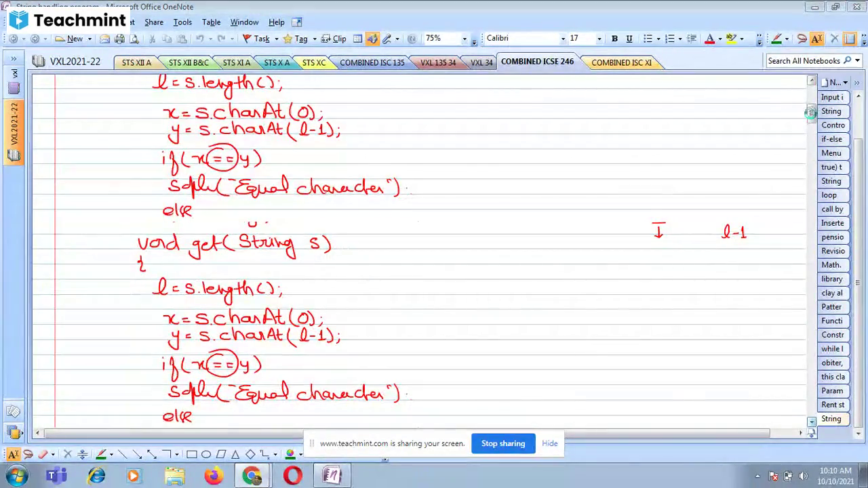Viewport: 868px width, 488px height.
Task: Click the Decrease Indent icon
Action: coord(692,39)
